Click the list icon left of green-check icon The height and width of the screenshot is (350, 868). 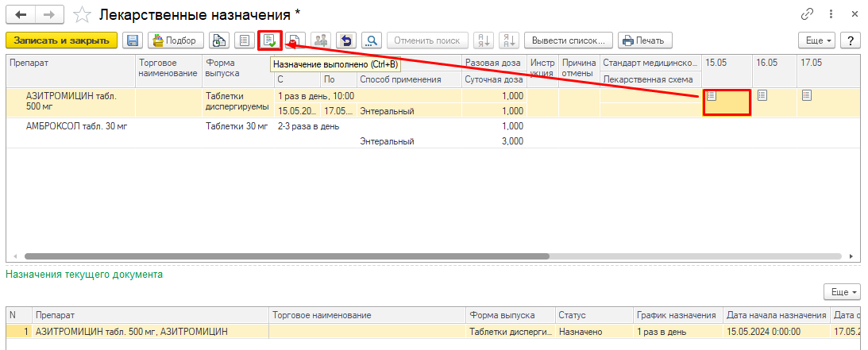(244, 40)
